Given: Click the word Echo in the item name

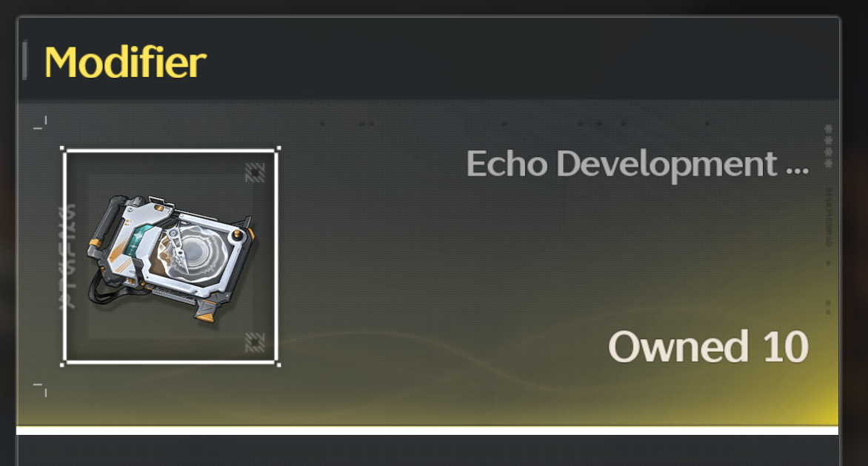Looking at the screenshot, I should pos(507,164).
